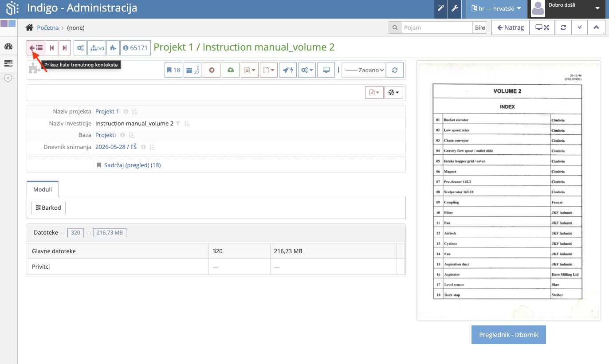
Task: Open the Dobro došli user menu
Action: pos(568,8)
